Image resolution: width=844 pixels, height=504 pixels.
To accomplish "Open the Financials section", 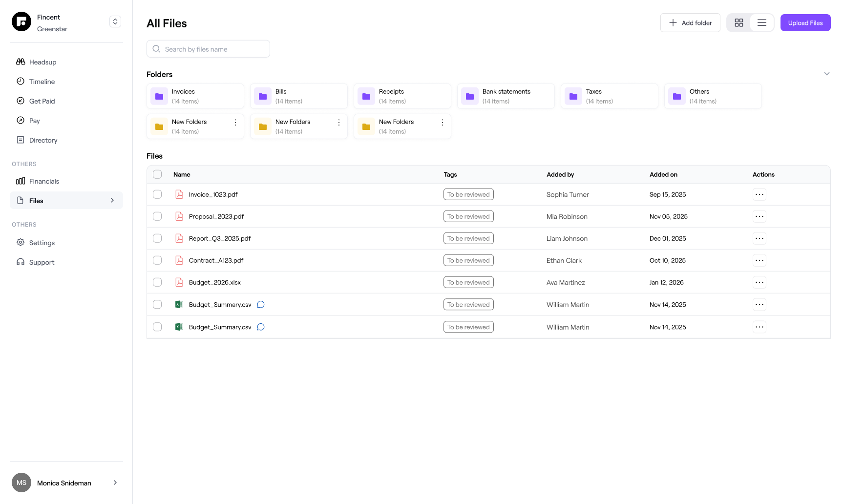I will (x=66, y=181).
